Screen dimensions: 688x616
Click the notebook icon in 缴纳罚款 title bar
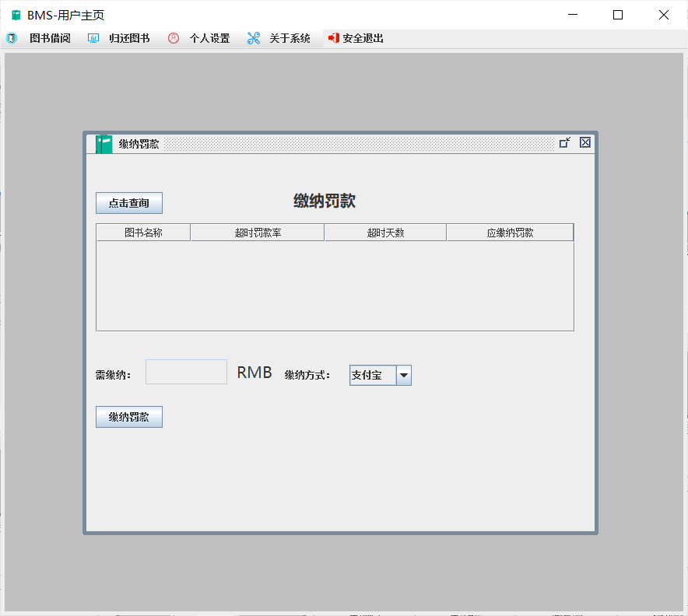(103, 144)
